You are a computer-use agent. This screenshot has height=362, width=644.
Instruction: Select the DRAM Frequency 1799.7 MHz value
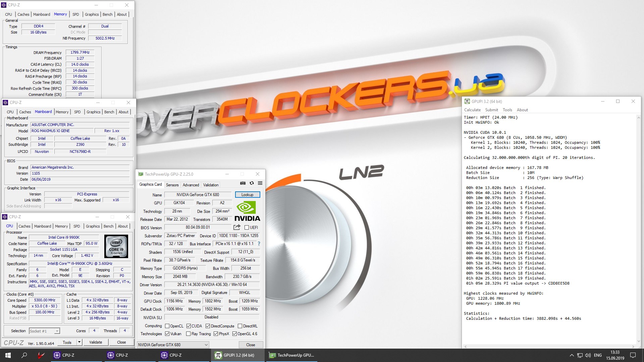point(80,52)
